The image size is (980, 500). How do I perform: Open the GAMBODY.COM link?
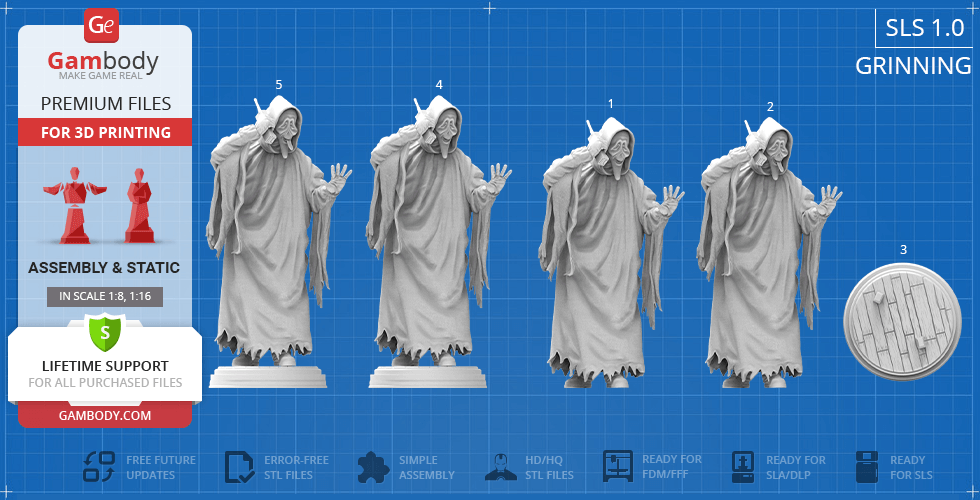[x=105, y=414]
